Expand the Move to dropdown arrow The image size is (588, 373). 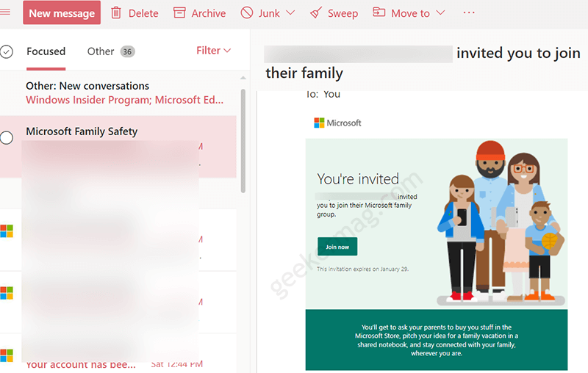[x=440, y=12]
